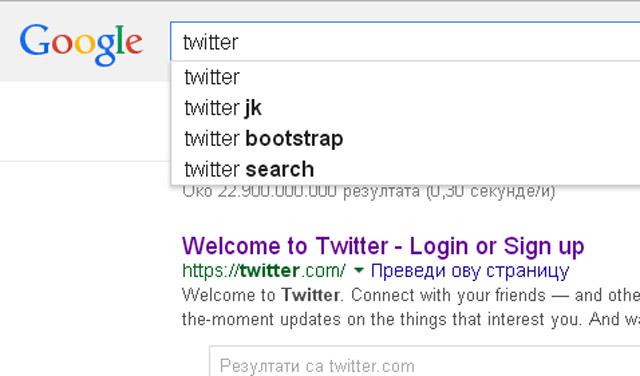Click the bold word "bootstrap" in suggestions
Image resolution: width=640 pixels, height=376 pixels.
294,139
